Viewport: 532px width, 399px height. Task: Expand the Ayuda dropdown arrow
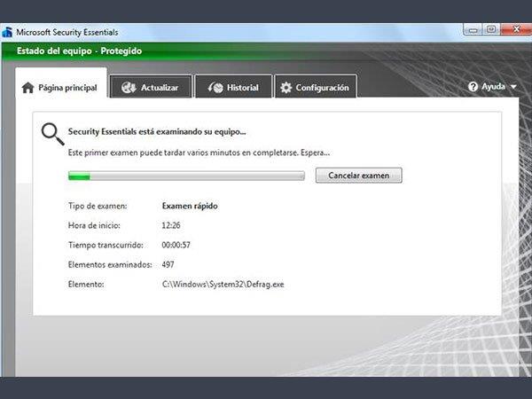[x=513, y=87]
